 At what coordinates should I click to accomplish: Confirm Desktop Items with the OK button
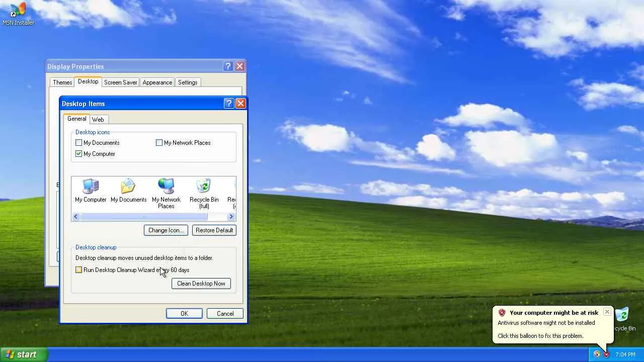(184, 314)
